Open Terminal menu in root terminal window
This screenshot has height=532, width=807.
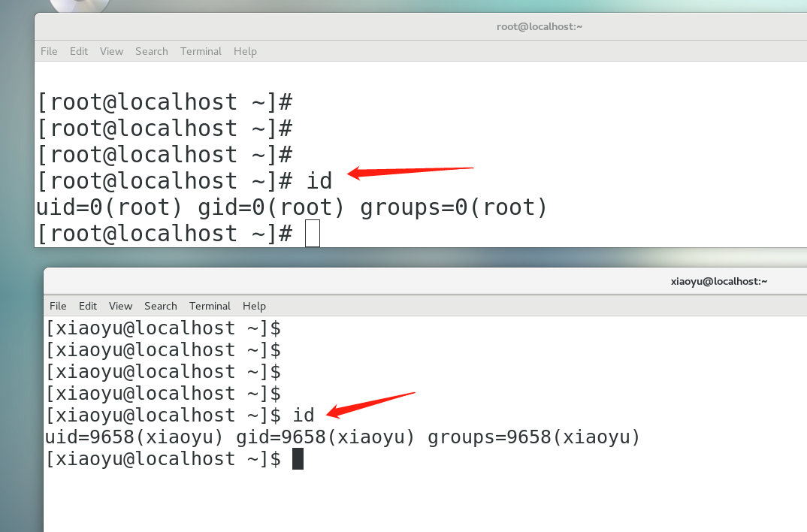tap(201, 51)
